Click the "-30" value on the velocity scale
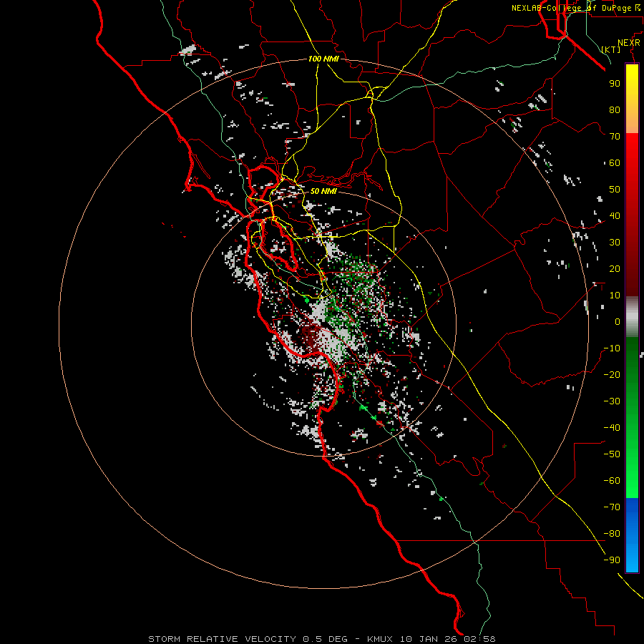Image resolution: width=644 pixels, height=644 pixels. click(x=612, y=401)
